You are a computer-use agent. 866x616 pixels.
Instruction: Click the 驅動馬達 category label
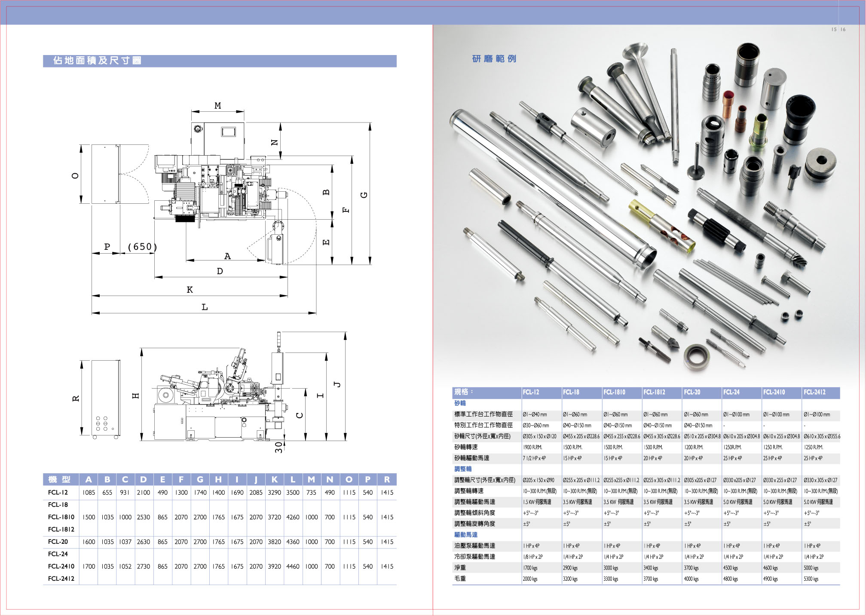click(466, 535)
